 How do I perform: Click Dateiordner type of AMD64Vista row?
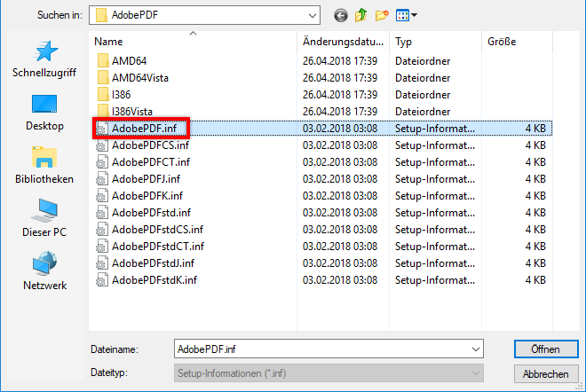coord(423,78)
